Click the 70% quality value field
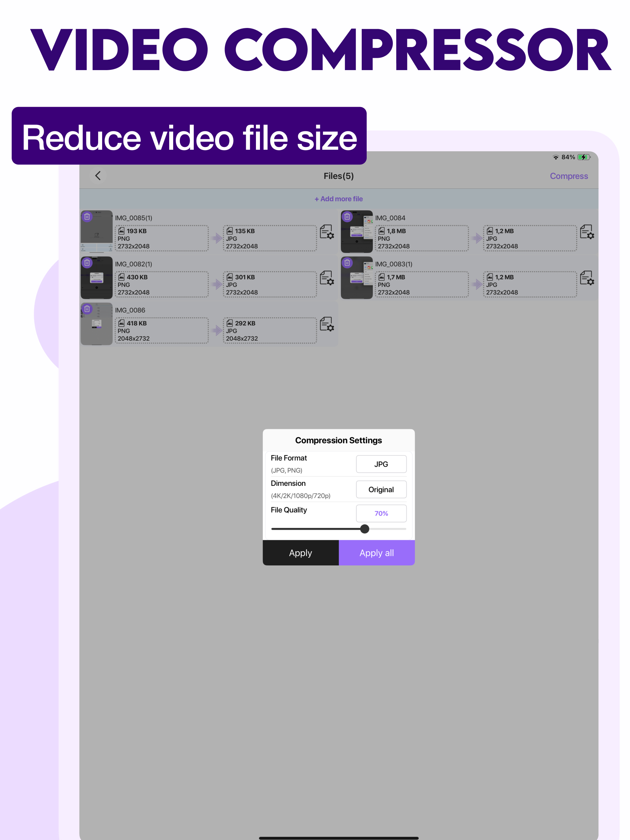The height and width of the screenshot is (840, 630). (381, 513)
